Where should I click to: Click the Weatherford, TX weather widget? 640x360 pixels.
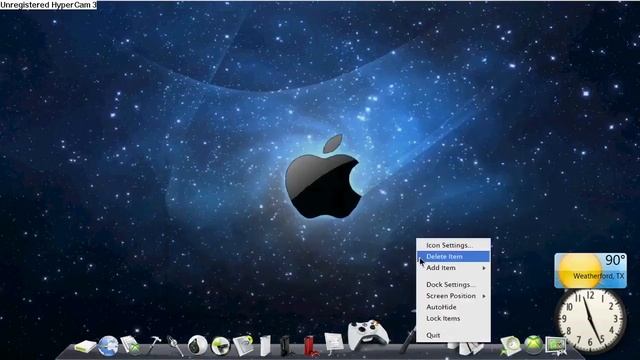pos(590,271)
